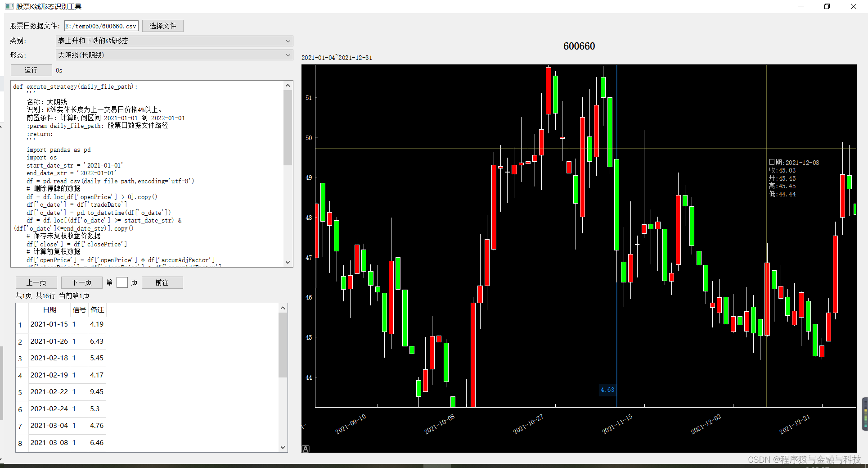The image size is (868, 468).
Task: Click the code editor scrollbar thumb
Action: click(288, 127)
